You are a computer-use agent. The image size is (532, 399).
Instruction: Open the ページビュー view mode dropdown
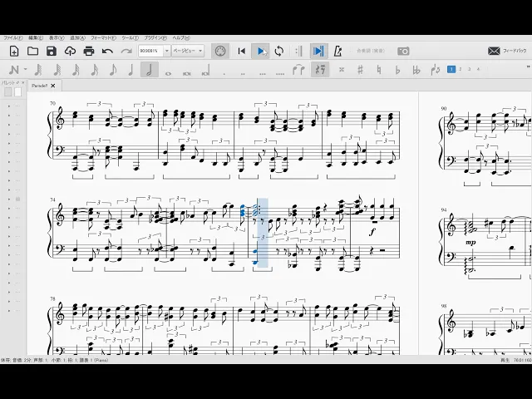pyautogui.click(x=188, y=51)
